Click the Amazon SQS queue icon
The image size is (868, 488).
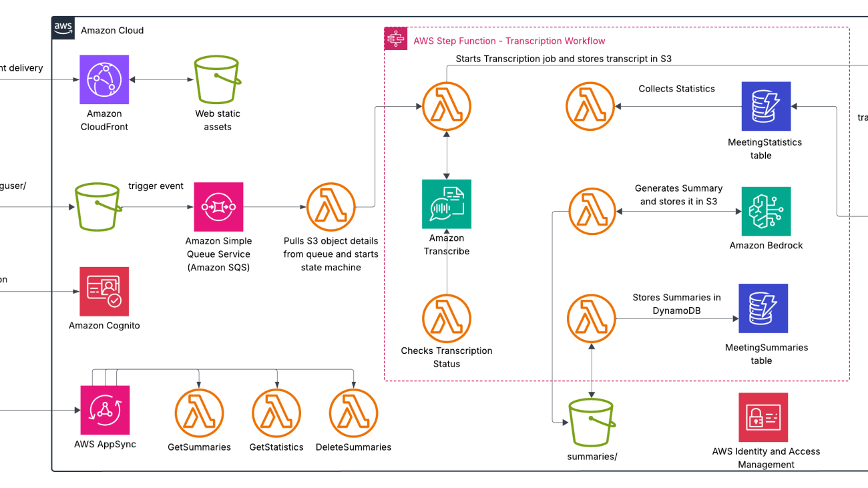tap(219, 207)
